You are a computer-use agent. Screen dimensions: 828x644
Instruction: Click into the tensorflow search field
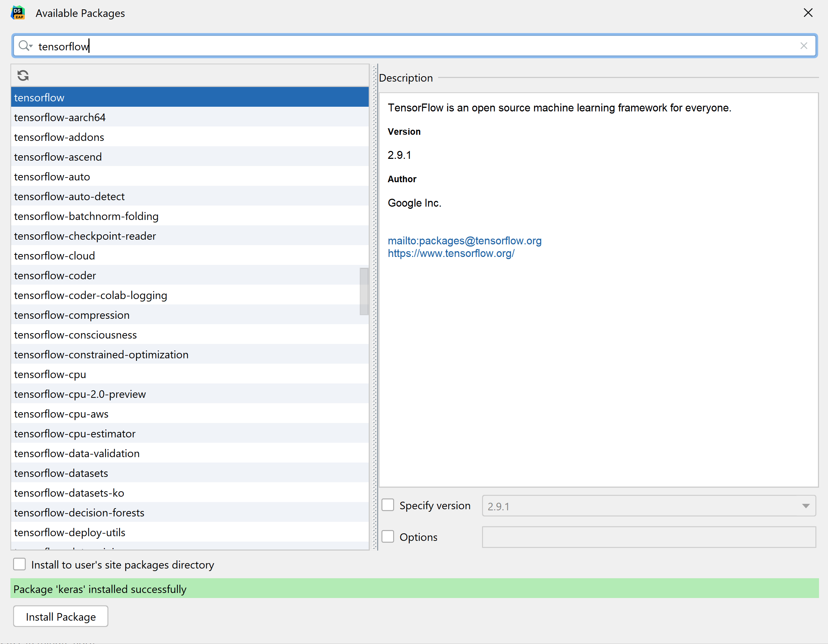pos(414,46)
